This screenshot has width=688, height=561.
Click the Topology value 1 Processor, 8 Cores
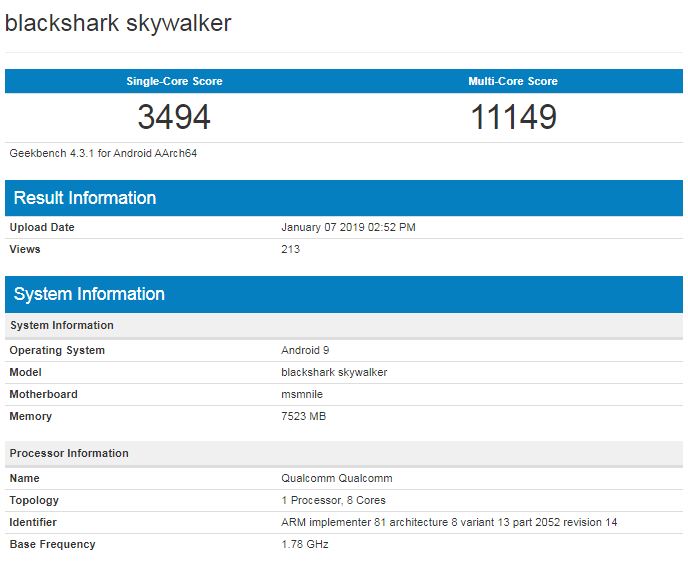coord(333,500)
